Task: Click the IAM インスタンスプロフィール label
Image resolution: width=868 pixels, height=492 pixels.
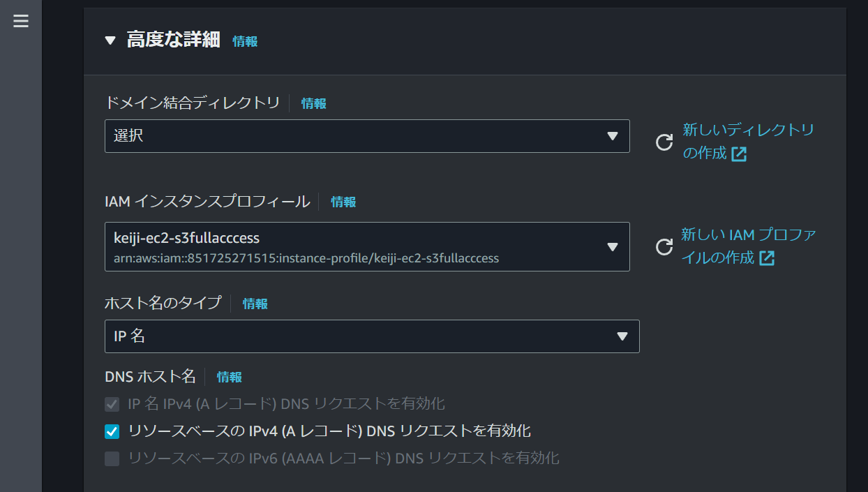Action: click(207, 201)
